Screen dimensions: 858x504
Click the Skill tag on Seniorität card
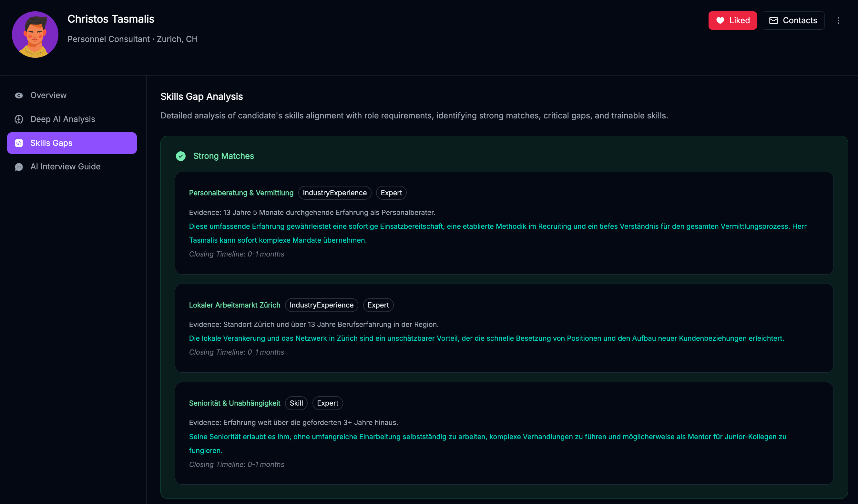click(x=296, y=403)
